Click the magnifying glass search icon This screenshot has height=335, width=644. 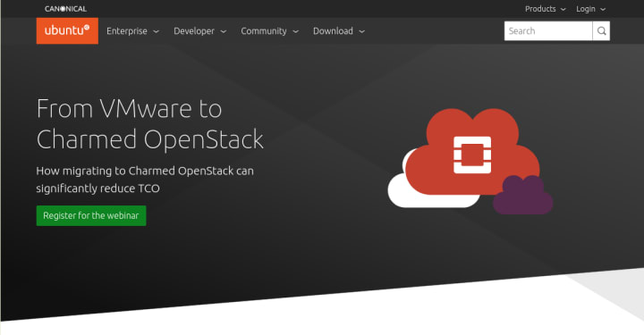601,30
